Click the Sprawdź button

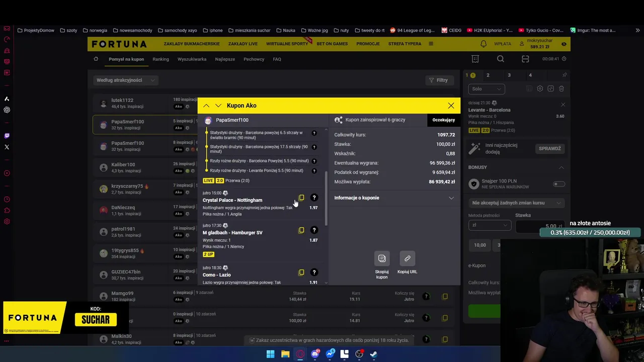pos(550,148)
